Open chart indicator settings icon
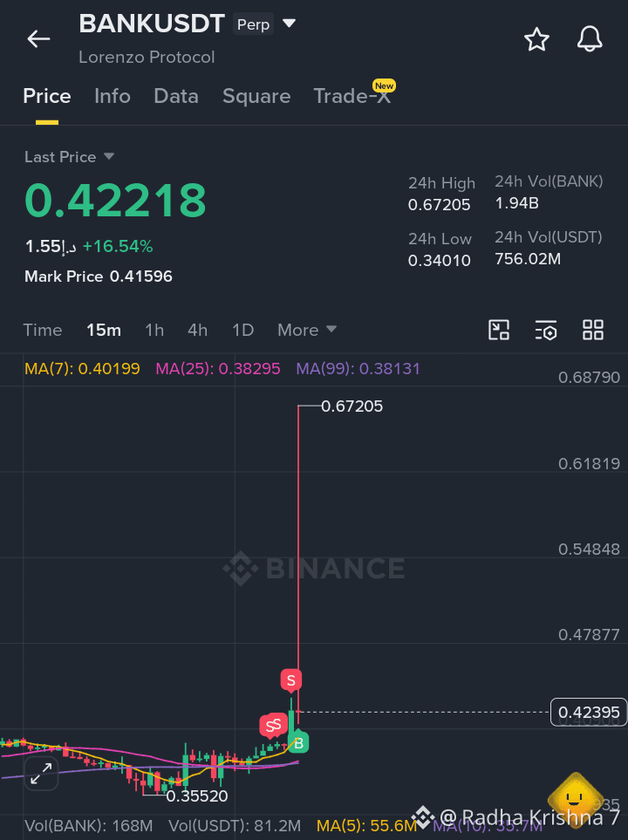628x840 pixels. [x=546, y=330]
